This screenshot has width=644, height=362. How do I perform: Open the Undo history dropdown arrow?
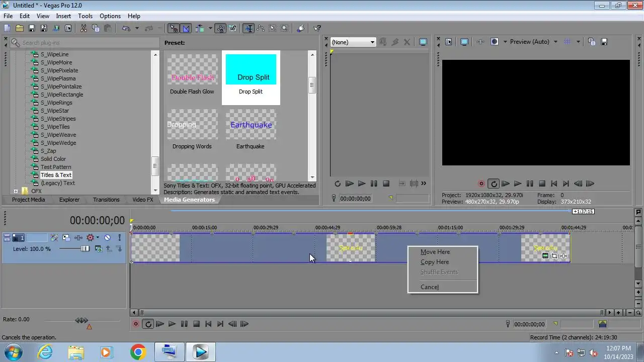point(137,29)
